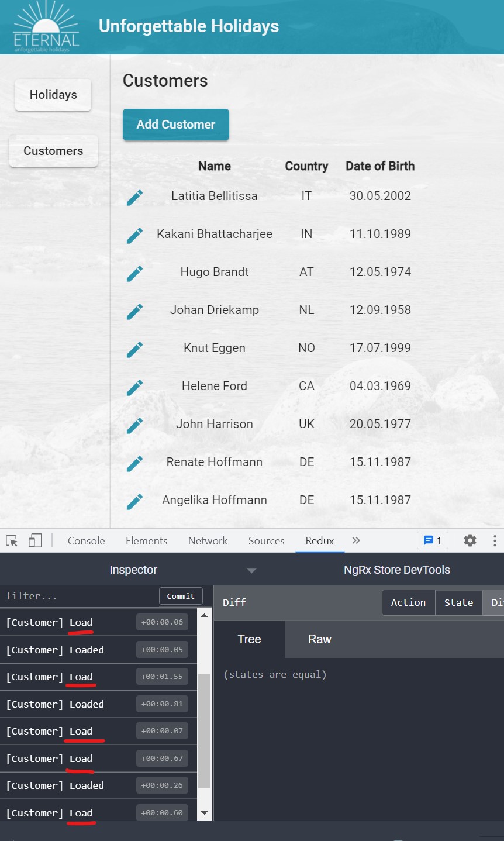This screenshot has height=841, width=504.
Task: Open edit for John Harrison
Action: (134, 425)
